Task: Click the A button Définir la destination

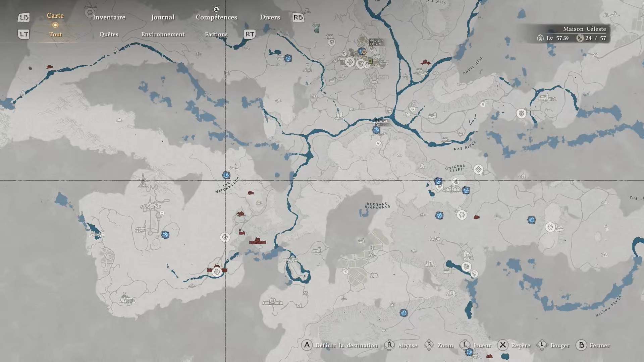Action: [x=307, y=345]
